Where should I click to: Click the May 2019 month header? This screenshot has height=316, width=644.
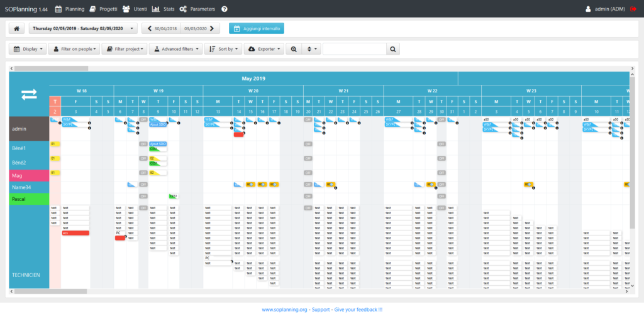[x=253, y=79]
